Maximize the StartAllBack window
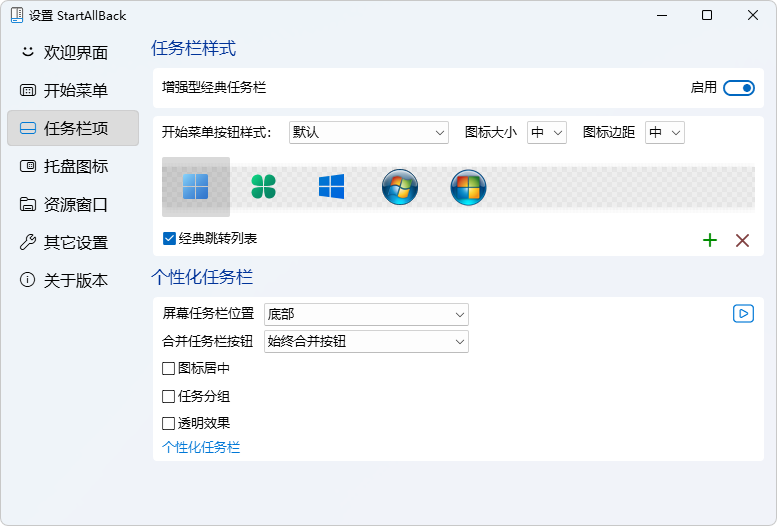 (x=707, y=15)
